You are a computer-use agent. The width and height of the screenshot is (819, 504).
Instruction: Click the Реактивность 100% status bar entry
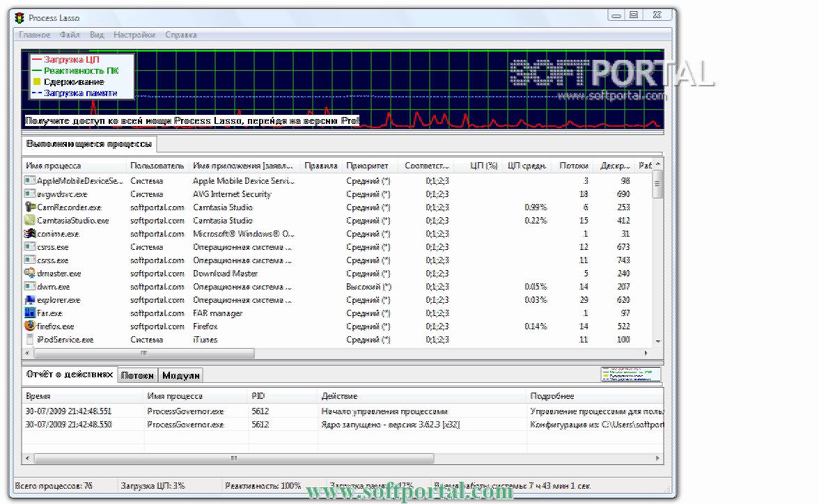(x=262, y=486)
